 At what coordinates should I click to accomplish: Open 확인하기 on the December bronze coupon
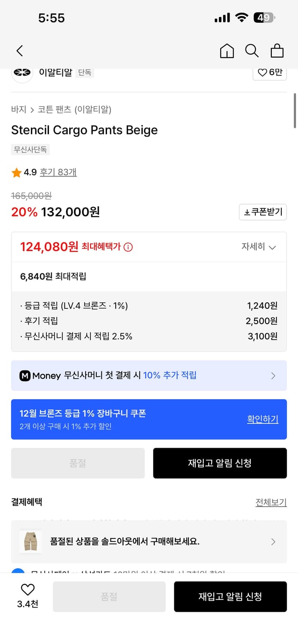[x=263, y=419]
